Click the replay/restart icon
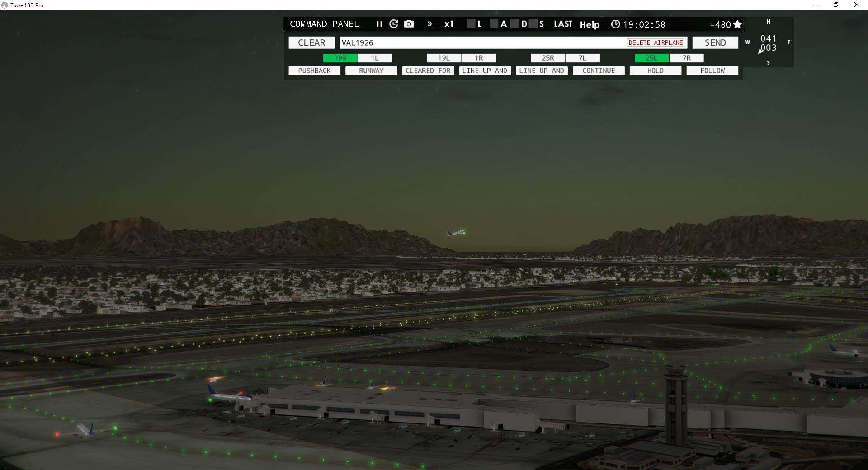Image resolution: width=868 pixels, height=470 pixels. (x=394, y=24)
